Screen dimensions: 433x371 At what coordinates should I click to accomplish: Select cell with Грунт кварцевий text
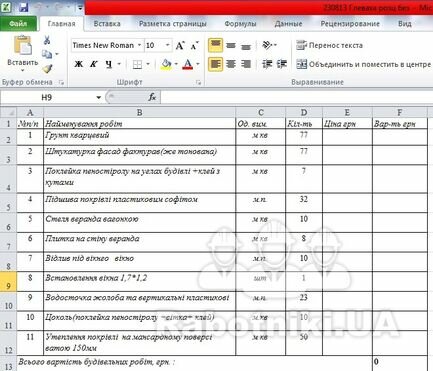point(139,137)
